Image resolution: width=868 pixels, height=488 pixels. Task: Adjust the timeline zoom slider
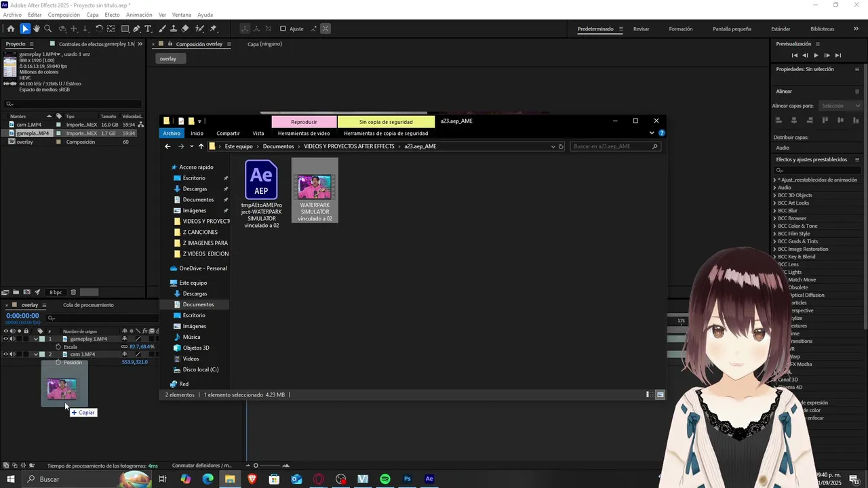coord(256,466)
